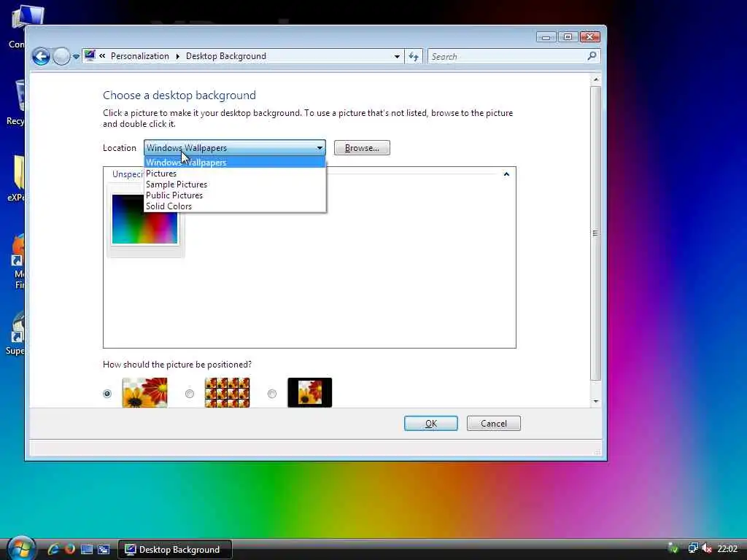747x560 pixels.
Task: Collapse the Unspecified group chevron
Action: point(506,174)
